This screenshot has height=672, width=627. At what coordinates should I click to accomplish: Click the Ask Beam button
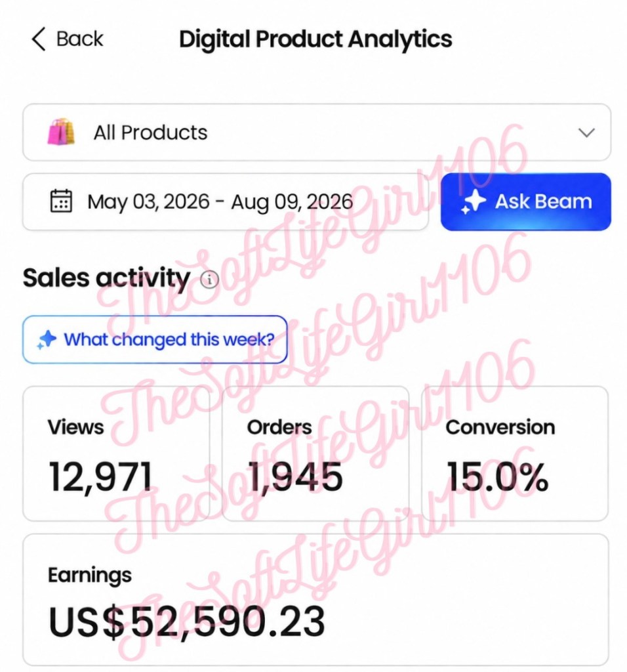(525, 202)
